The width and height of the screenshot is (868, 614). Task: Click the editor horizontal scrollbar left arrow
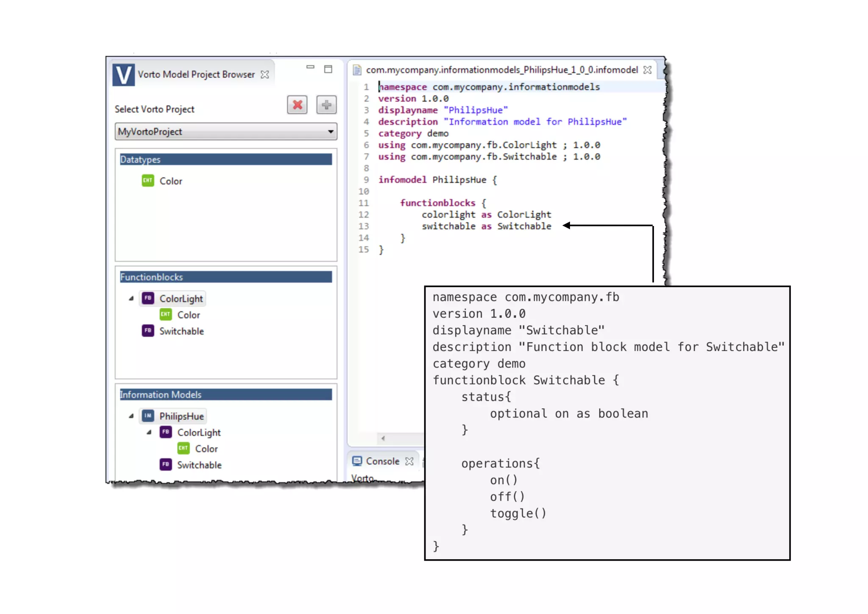click(x=383, y=438)
